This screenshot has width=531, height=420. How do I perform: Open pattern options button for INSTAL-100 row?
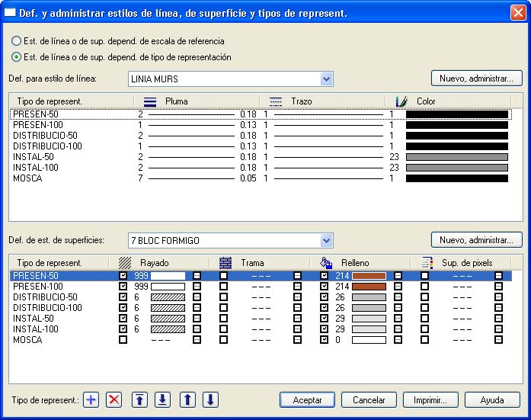click(x=297, y=329)
